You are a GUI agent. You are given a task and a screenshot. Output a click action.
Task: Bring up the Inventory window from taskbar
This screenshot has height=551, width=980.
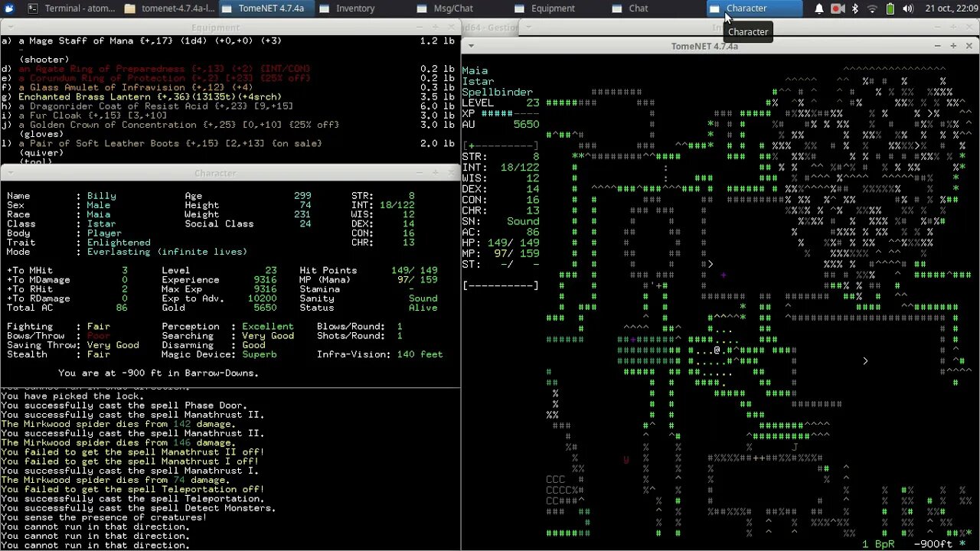(363, 8)
